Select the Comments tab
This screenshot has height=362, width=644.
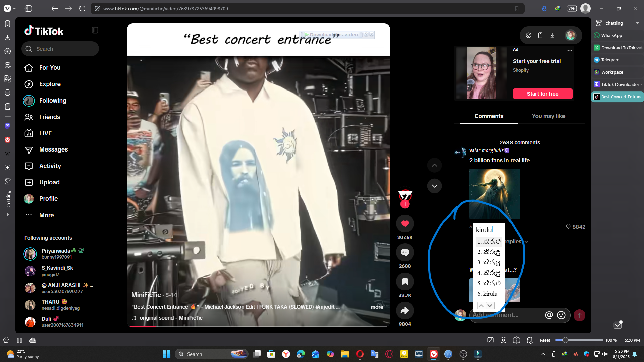click(x=489, y=116)
